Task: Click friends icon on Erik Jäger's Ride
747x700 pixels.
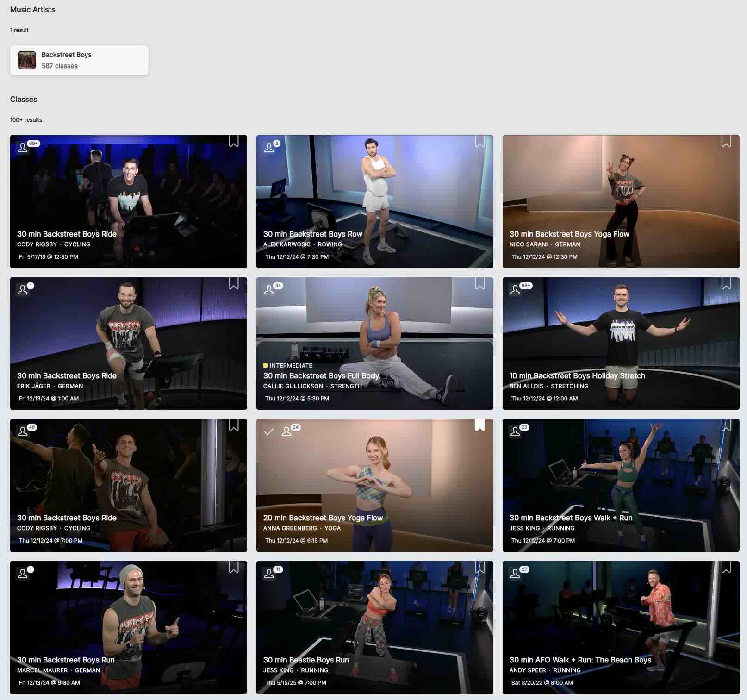Action: pos(23,290)
